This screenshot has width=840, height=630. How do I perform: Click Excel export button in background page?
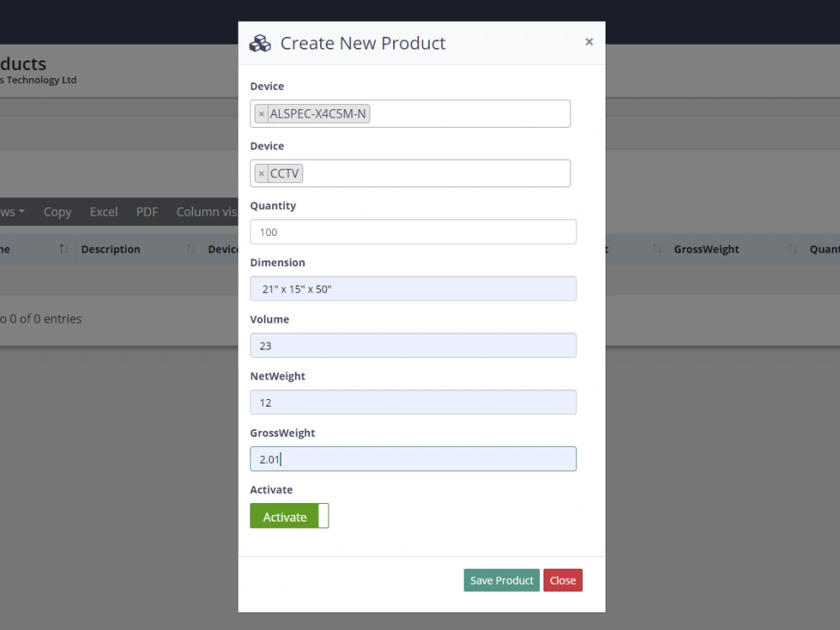pos(103,212)
